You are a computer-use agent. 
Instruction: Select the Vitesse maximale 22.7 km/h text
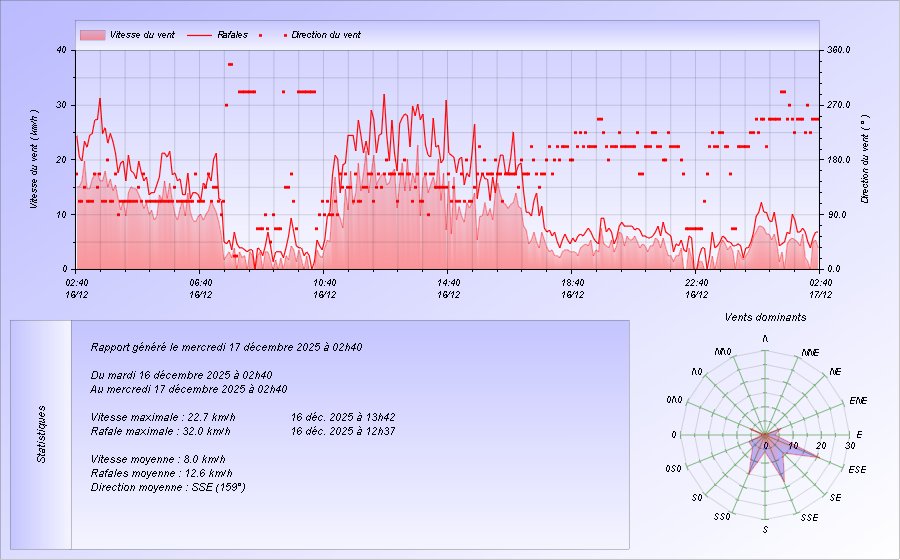(x=163, y=417)
